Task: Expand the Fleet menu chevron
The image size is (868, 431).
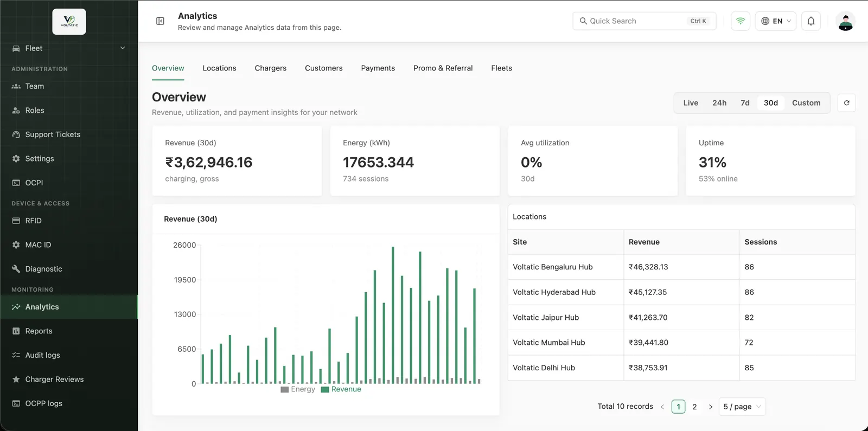Action: pyautogui.click(x=123, y=48)
